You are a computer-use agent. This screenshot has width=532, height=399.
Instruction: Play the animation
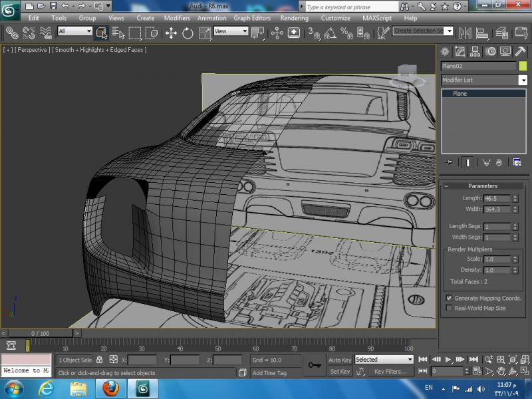point(448,359)
